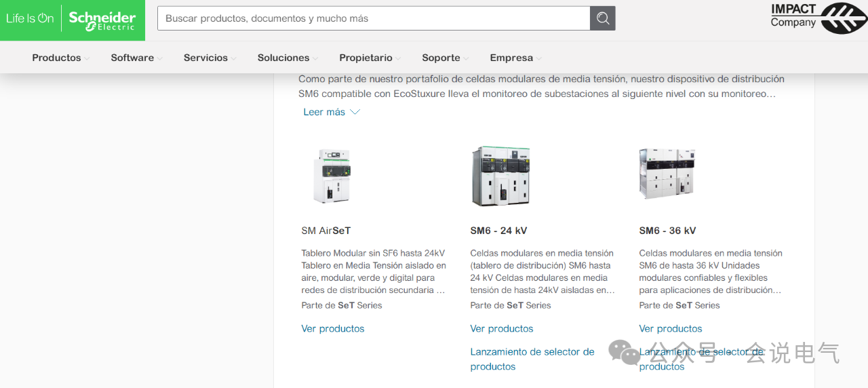Click the magnifying glass search icon
Viewport: 868px width, 388px height.
tap(602, 18)
